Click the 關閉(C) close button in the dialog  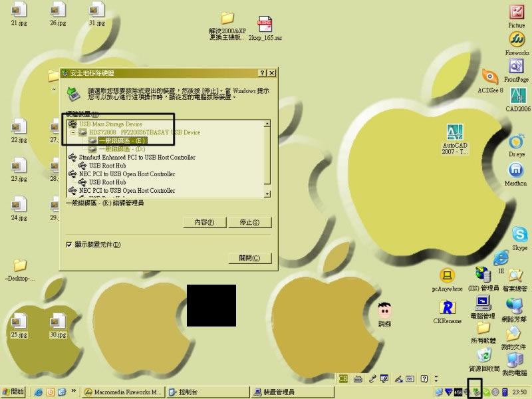(250, 258)
